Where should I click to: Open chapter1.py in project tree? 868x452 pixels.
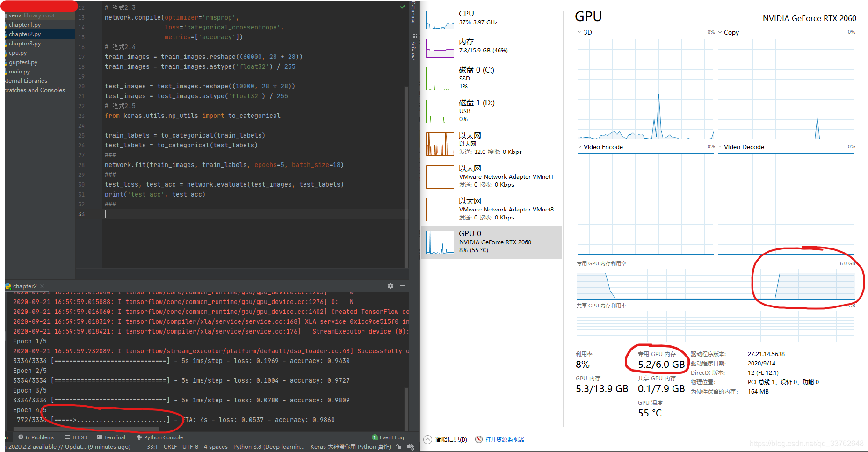(x=25, y=25)
